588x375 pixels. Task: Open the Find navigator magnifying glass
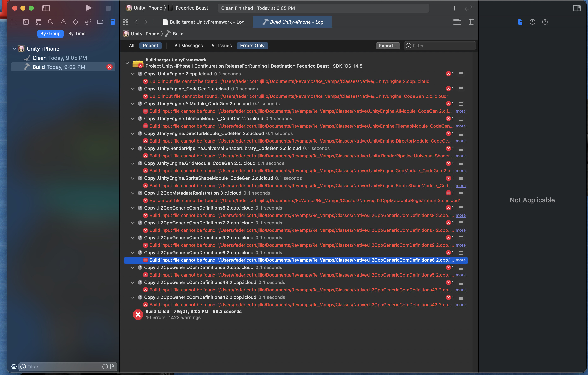(51, 22)
